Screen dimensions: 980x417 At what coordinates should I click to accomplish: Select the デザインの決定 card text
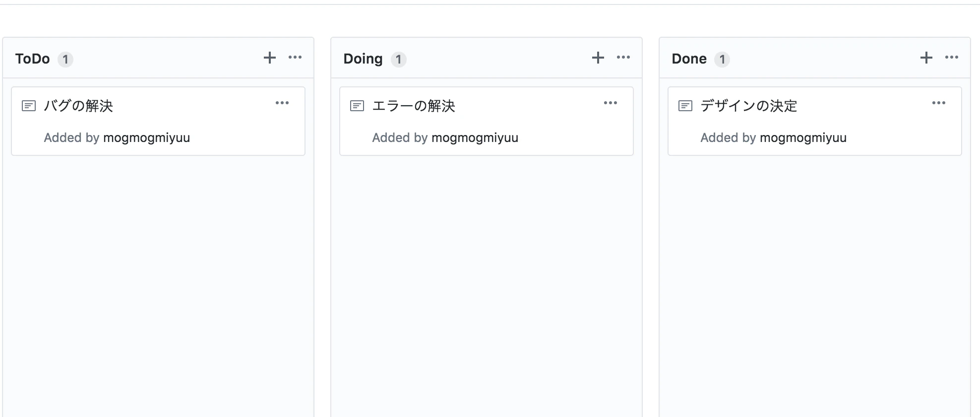click(x=749, y=106)
